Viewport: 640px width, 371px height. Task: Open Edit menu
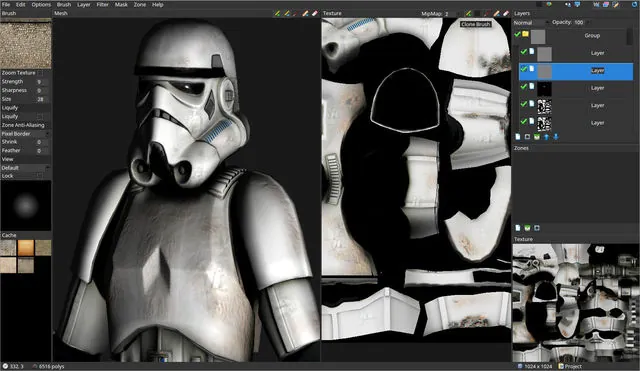tap(20, 4)
